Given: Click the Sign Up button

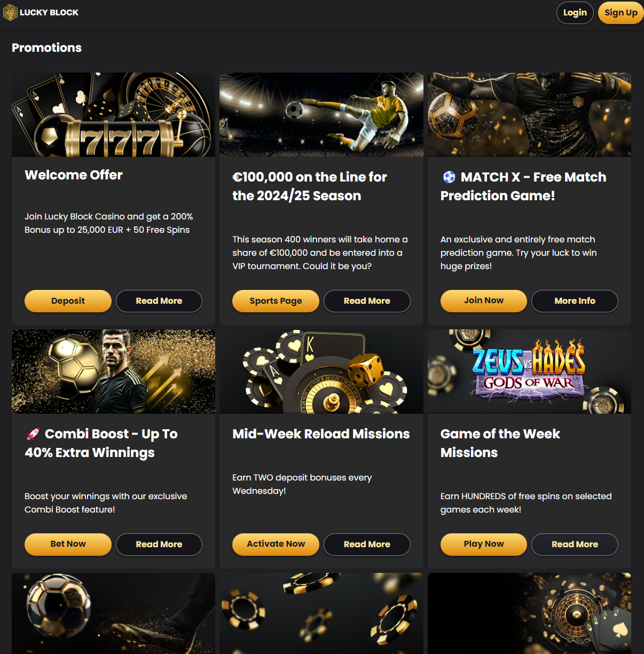Looking at the screenshot, I should [621, 13].
